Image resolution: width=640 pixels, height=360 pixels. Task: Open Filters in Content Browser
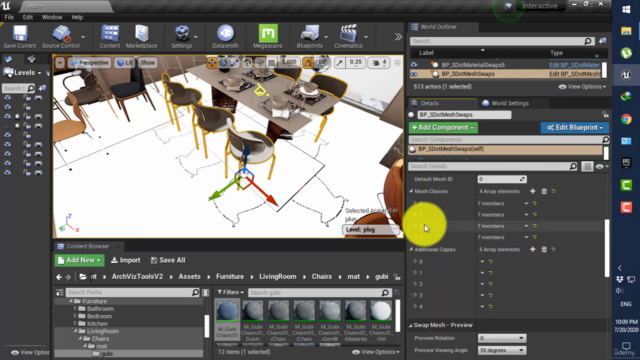click(x=231, y=292)
